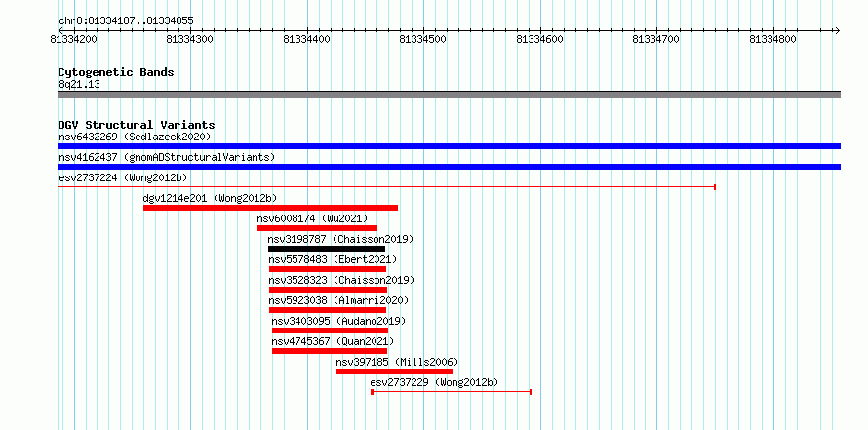Click the thin red esv2737224 variant line

pyautogui.click(x=386, y=187)
